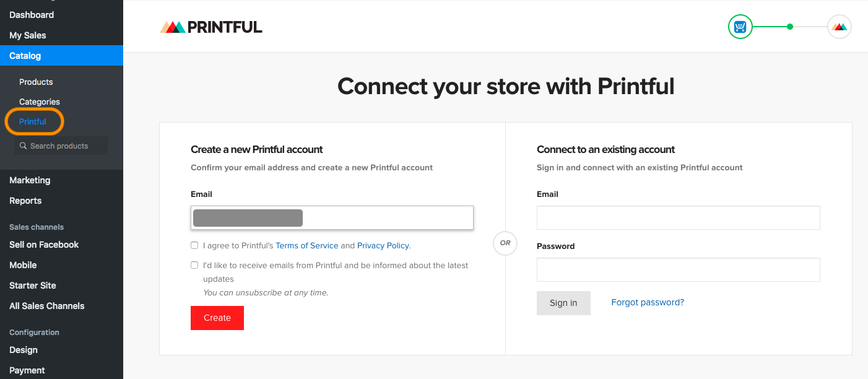Screen dimensions: 868x379
Task: Click the Printful logo in the header
Action: pyautogui.click(x=211, y=27)
